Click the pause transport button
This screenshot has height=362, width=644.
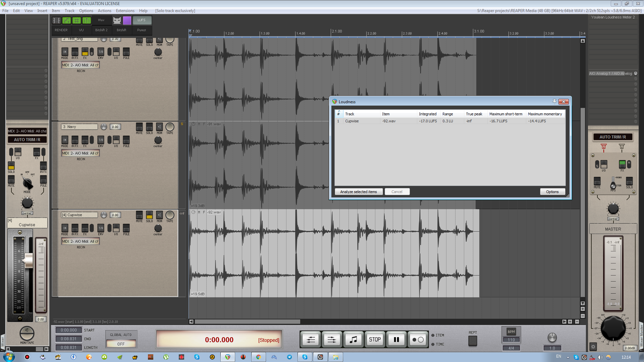tap(396, 340)
